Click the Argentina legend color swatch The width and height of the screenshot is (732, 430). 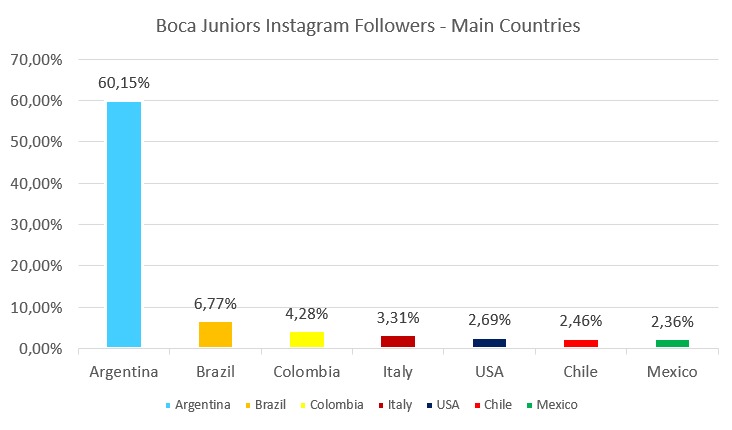[166, 406]
